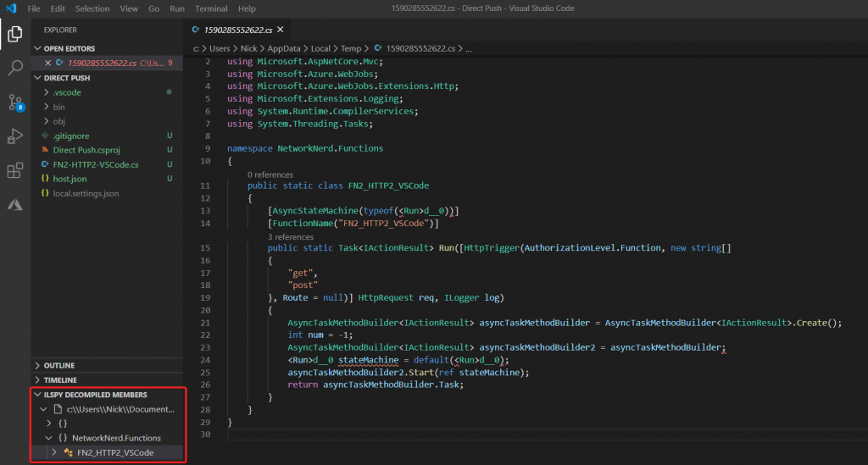Image resolution: width=868 pixels, height=465 pixels.
Task: Close the 1590285552622.cs editor tab
Action: tap(280, 30)
